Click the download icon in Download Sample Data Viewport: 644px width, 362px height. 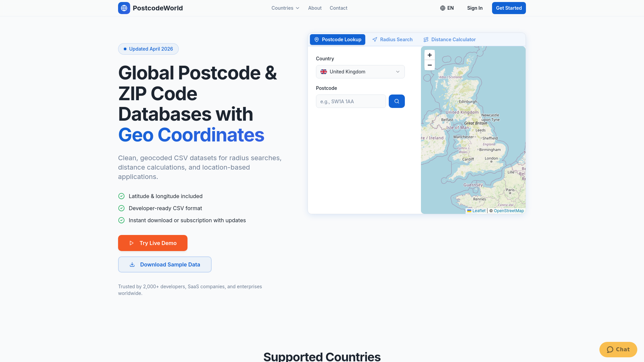(132, 264)
